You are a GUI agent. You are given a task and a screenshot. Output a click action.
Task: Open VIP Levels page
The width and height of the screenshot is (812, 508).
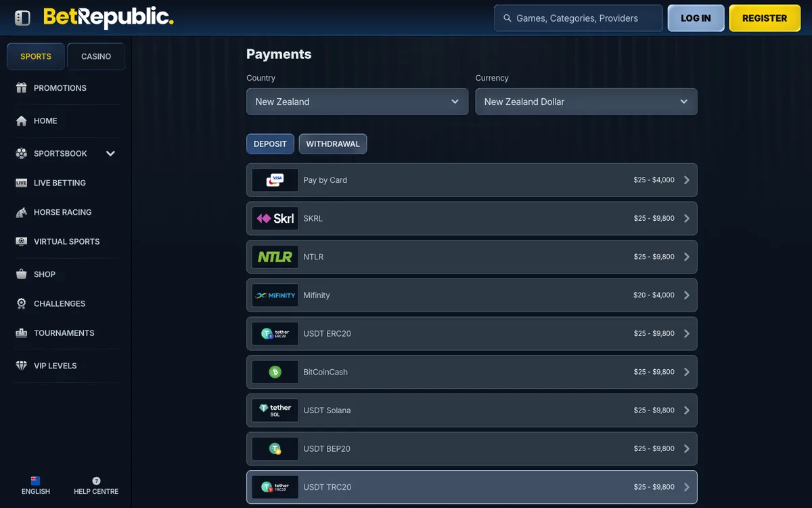(x=55, y=366)
